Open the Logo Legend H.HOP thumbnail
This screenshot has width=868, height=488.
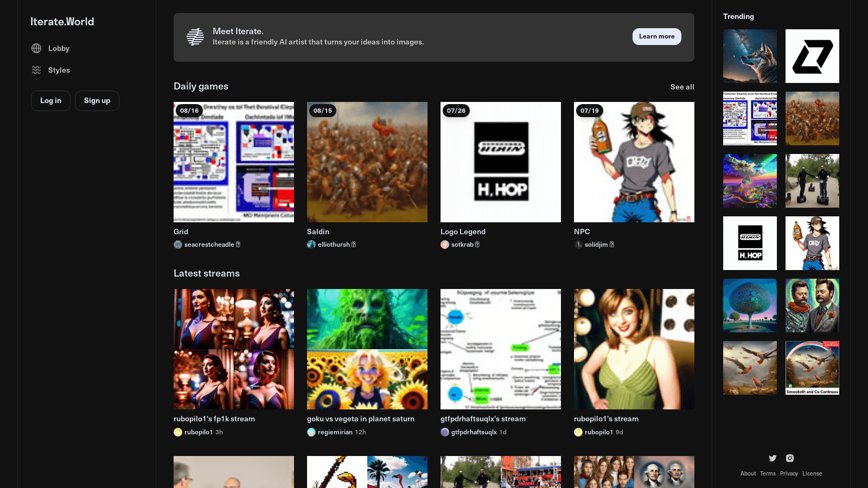pyautogui.click(x=501, y=162)
